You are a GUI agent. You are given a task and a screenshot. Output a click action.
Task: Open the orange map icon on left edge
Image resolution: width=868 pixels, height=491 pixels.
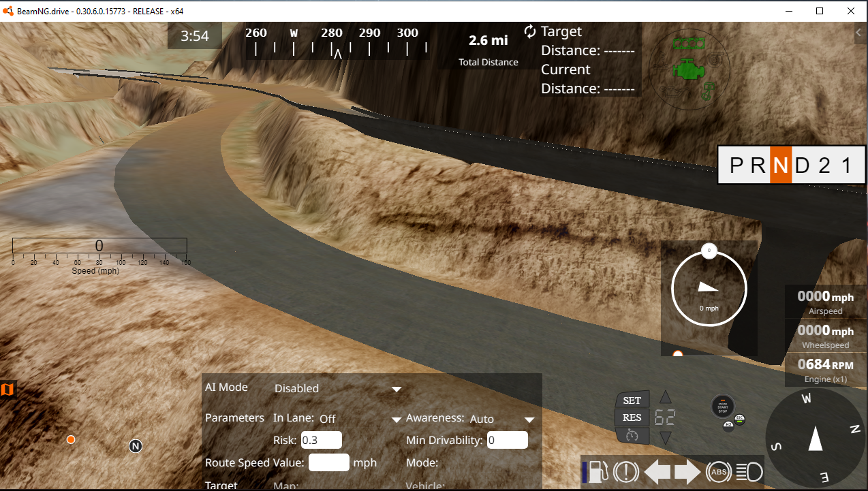coord(7,390)
